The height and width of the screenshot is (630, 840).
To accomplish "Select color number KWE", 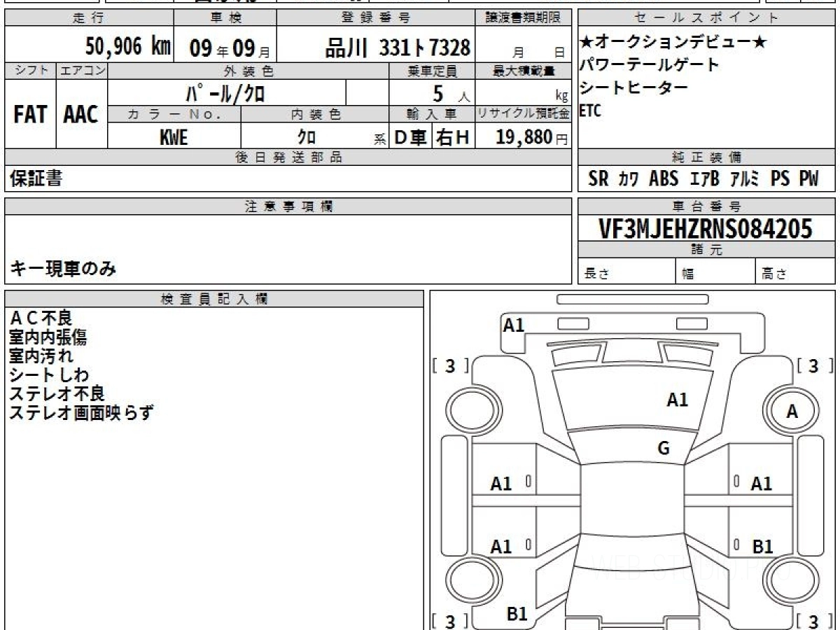I will coord(174,137).
